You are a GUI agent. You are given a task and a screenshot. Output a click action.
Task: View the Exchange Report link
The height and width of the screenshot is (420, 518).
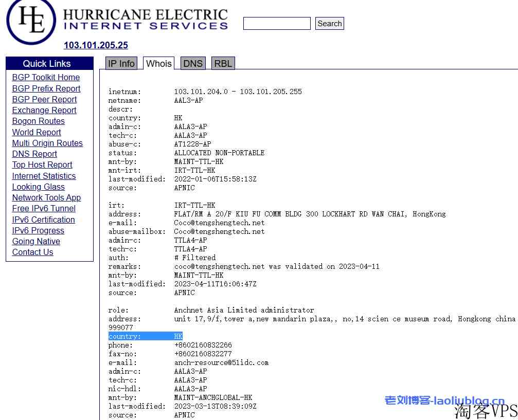click(44, 111)
